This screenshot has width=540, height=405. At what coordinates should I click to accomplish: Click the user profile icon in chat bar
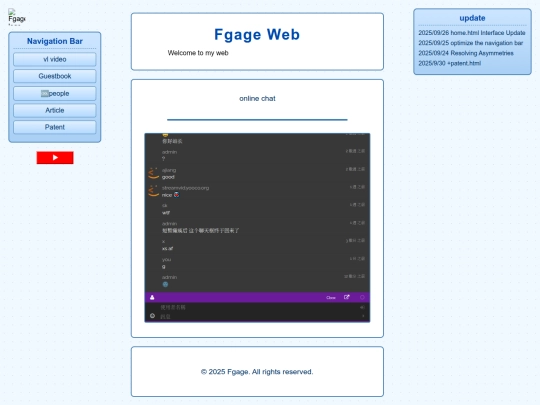coord(152,298)
